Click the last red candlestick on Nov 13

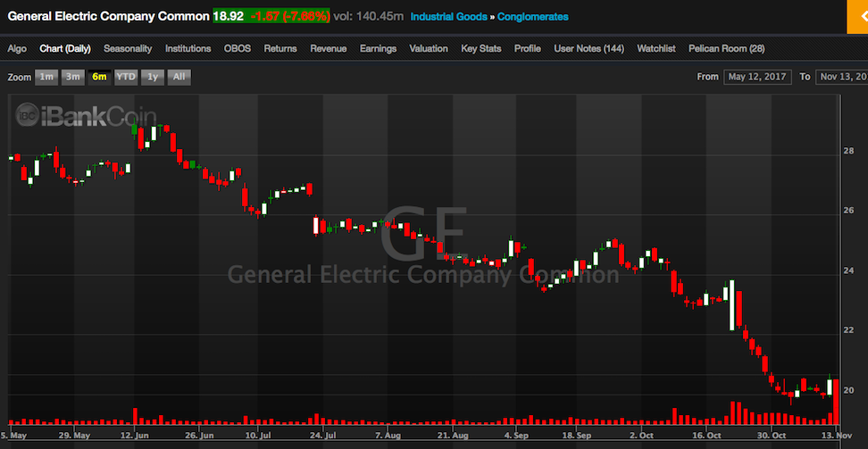point(836,402)
